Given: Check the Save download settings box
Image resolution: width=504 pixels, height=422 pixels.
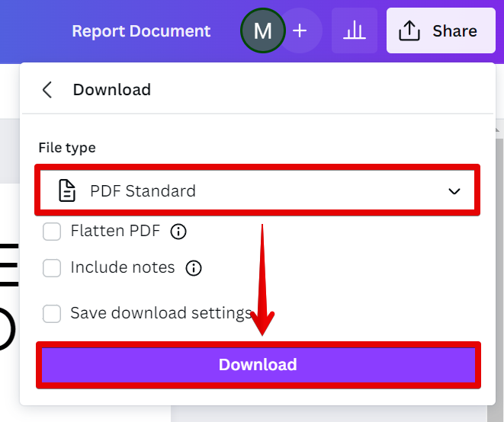Looking at the screenshot, I should [52, 314].
